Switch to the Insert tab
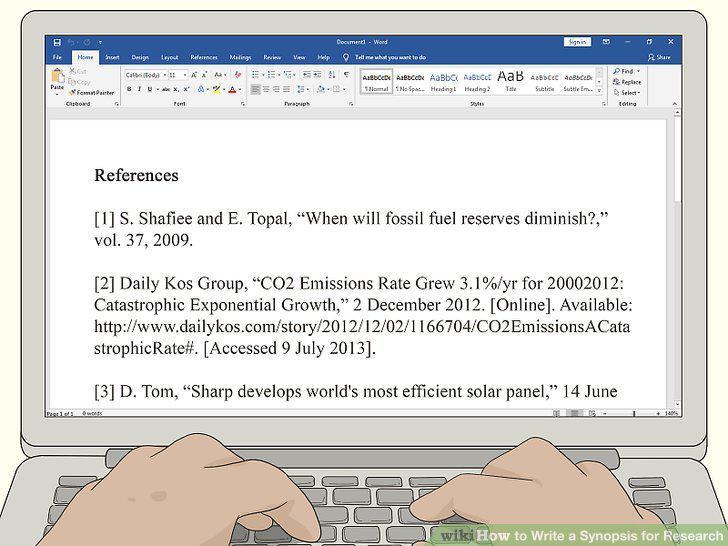The height and width of the screenshot is (546, 728). [x=112, y=58]
